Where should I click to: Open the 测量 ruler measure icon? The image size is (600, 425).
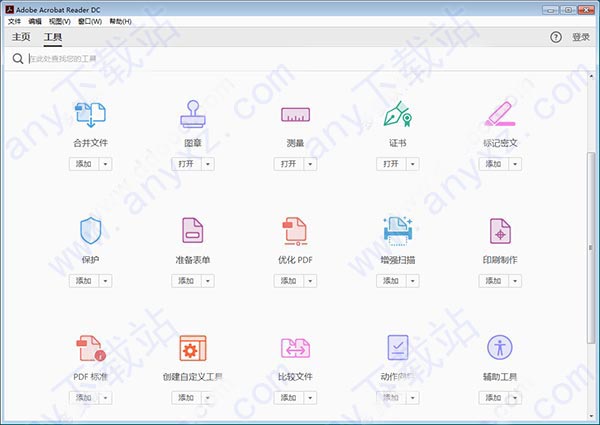point(295,114)
